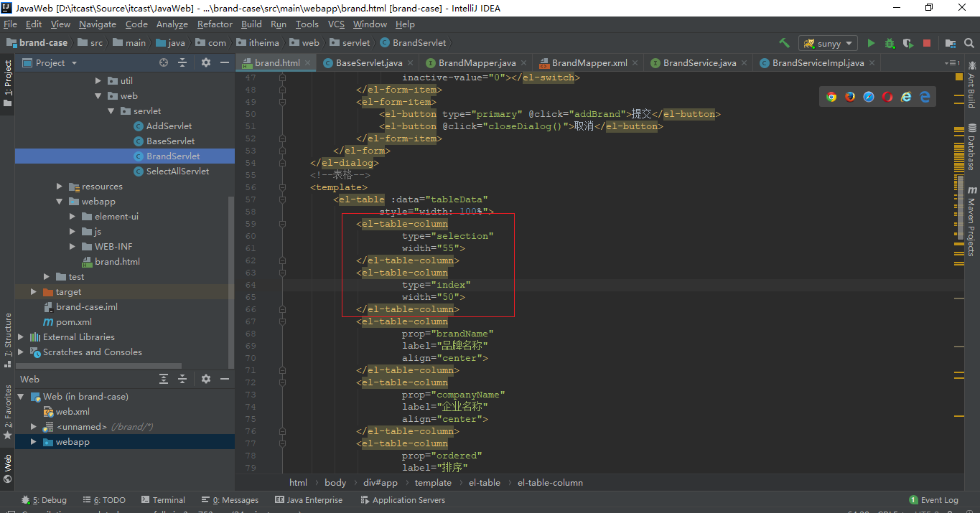
Task: Expand the resources folder
Action: [x=60, y=187]
